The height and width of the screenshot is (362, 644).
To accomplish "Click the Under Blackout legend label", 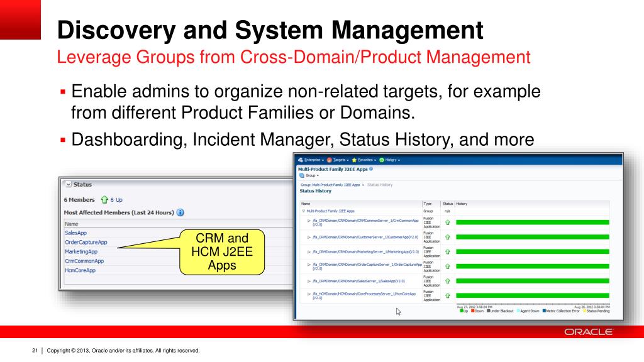I will pos(502,311).
